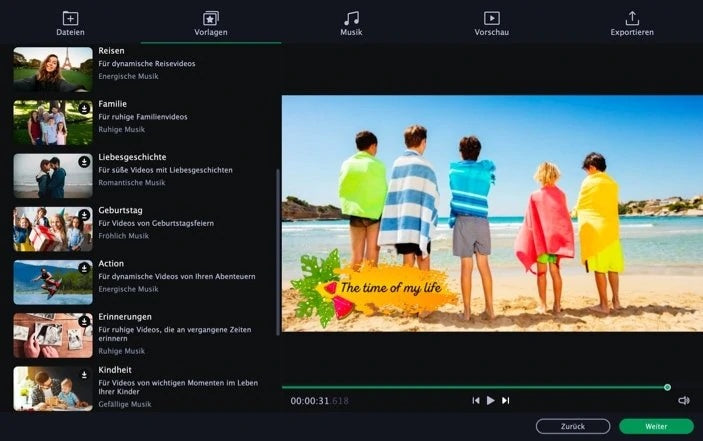This screenshot has width=703, height=441.
Task: Select the Reisen template thumbnail
Action: [53, 69]
